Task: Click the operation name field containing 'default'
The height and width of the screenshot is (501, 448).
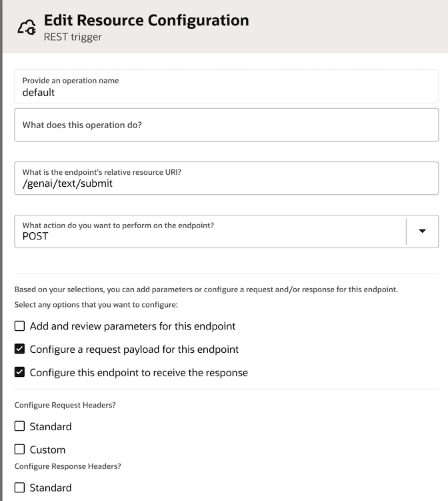Action: point(227,93)
